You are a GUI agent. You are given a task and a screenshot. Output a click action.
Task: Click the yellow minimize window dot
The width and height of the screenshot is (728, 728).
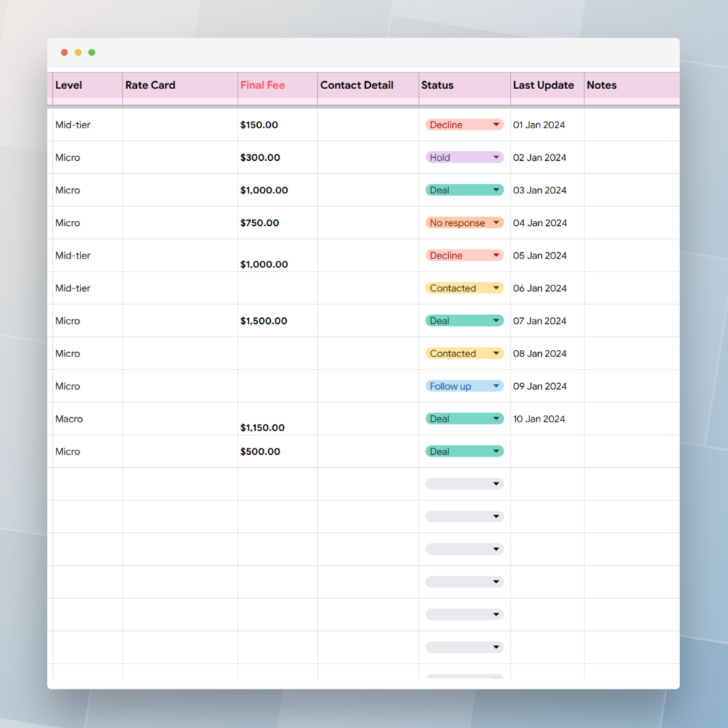pos(78,52)
